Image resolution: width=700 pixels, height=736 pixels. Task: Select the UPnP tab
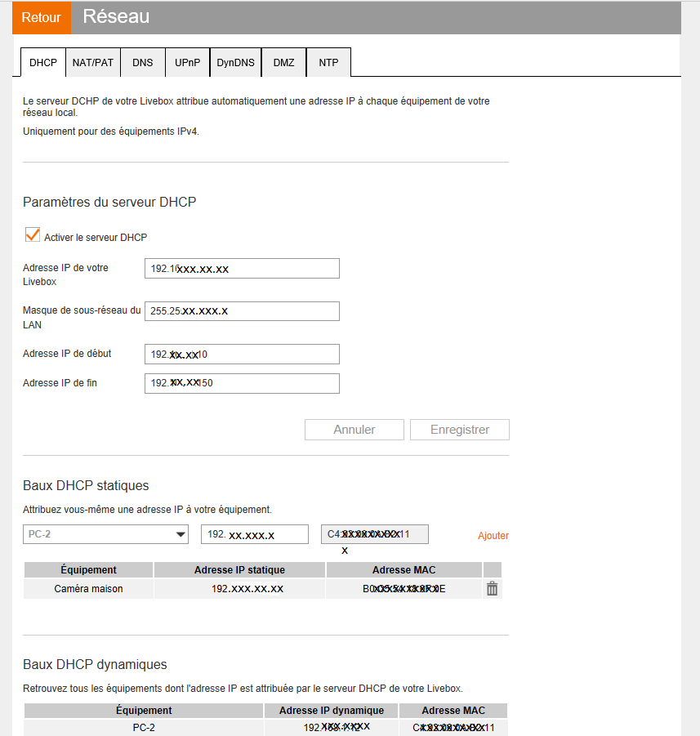[x=187, y=62]
